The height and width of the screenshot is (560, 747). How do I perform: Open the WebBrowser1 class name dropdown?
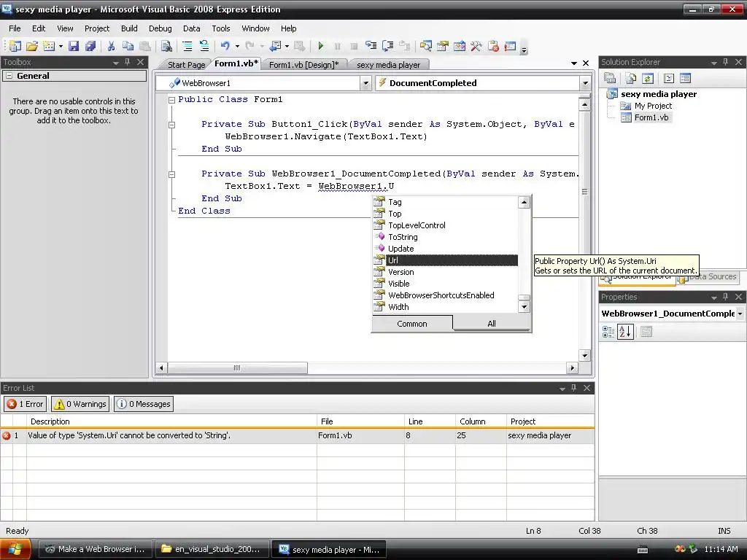365,83
